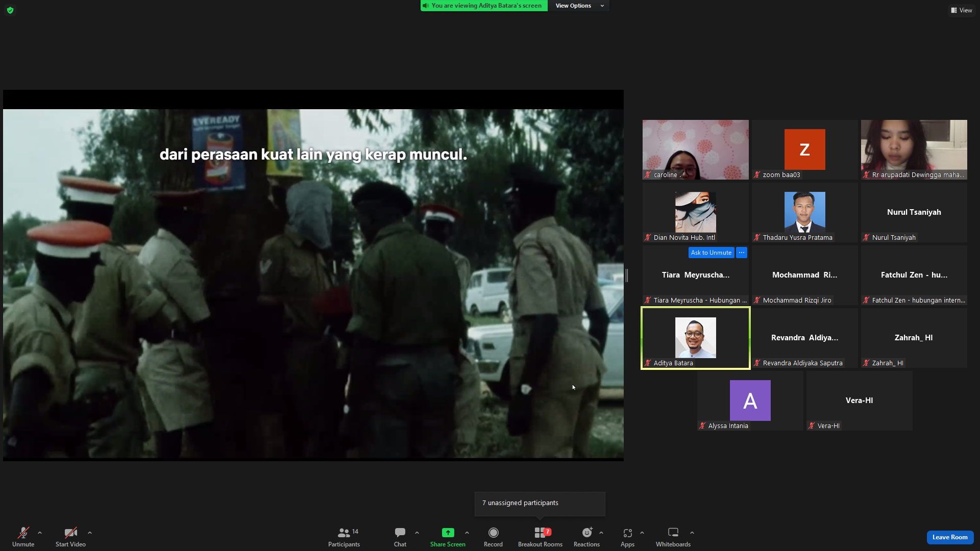
Task: Click muted mic icon on zoom baa03's tile
Action: click(x=757, y=175)
